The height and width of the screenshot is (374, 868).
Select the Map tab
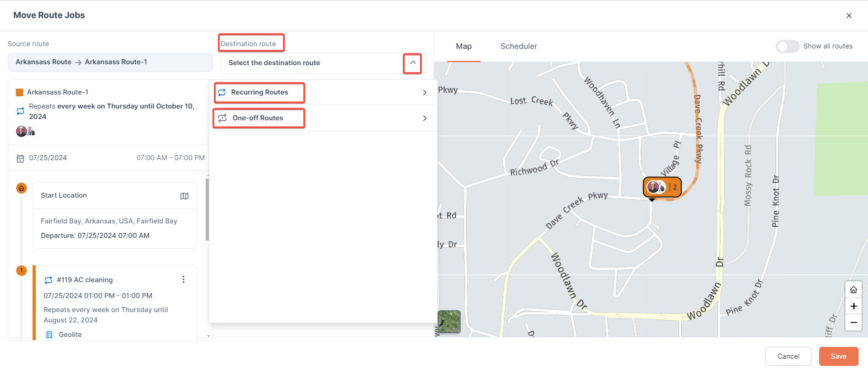click(463, 46)
